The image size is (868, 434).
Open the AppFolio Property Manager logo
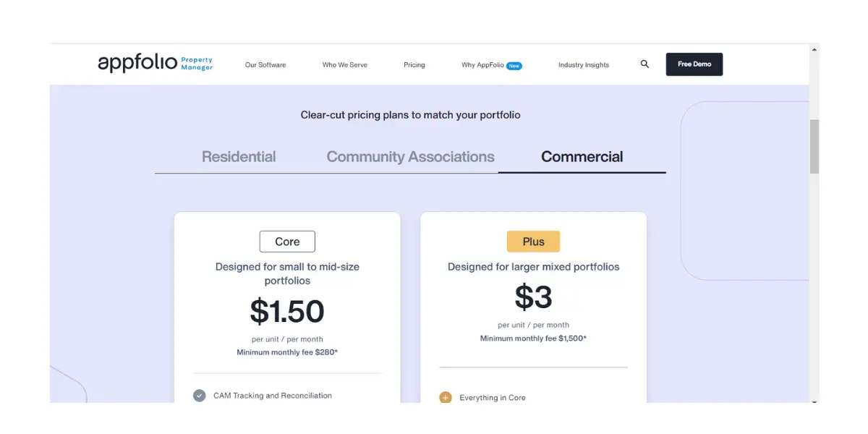click(156, 63)
